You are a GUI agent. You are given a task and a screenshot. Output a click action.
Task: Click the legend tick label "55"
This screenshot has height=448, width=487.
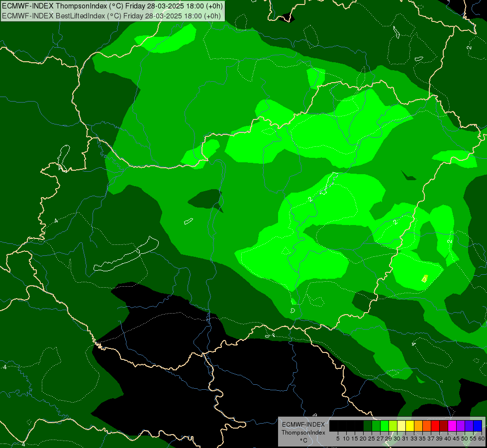click(x=473, y=439)
